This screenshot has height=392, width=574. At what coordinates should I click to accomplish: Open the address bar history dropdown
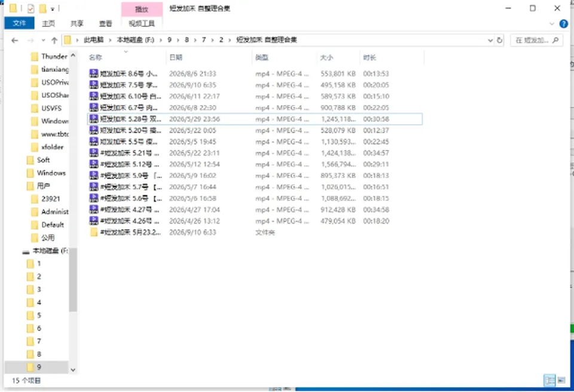click(x=490, y=40)
